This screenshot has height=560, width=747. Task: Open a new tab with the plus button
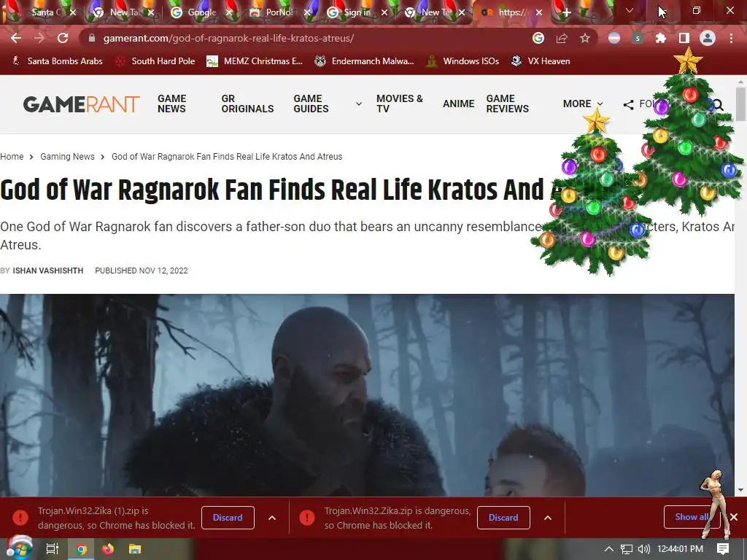pyautogui.click(x=566, y=13)
